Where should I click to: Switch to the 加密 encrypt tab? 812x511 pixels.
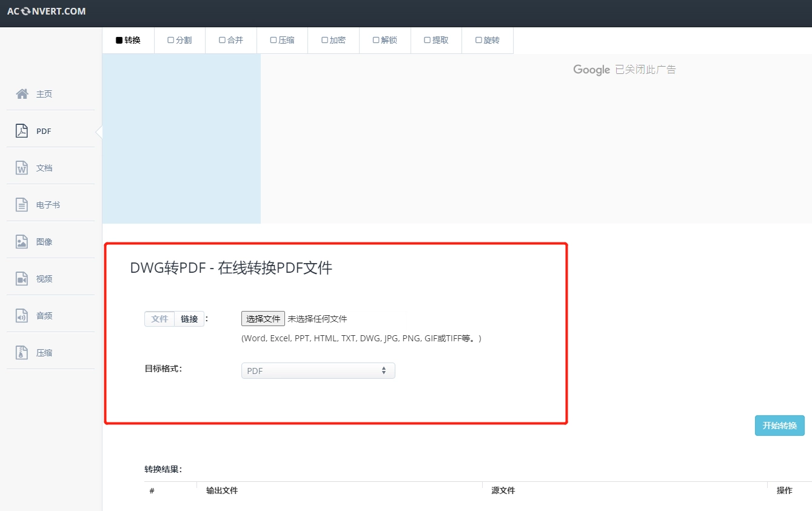[334, 40]
